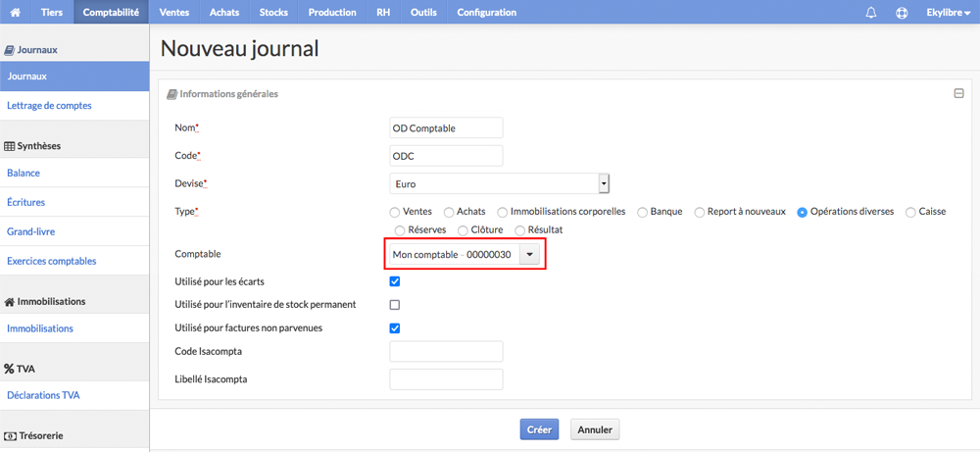This screenshot has width=980, height=452.
Task: Open the Achats menu
Action: point(224,12)
